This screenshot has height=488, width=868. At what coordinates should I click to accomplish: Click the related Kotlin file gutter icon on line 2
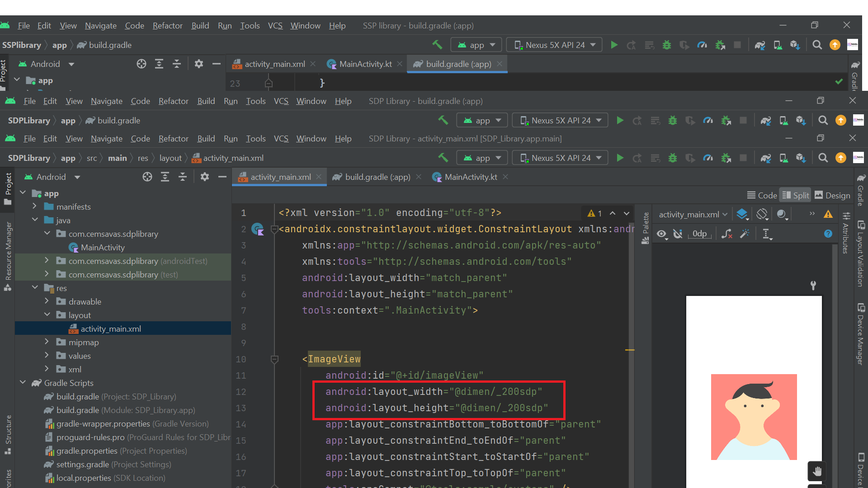pos(258,229)
